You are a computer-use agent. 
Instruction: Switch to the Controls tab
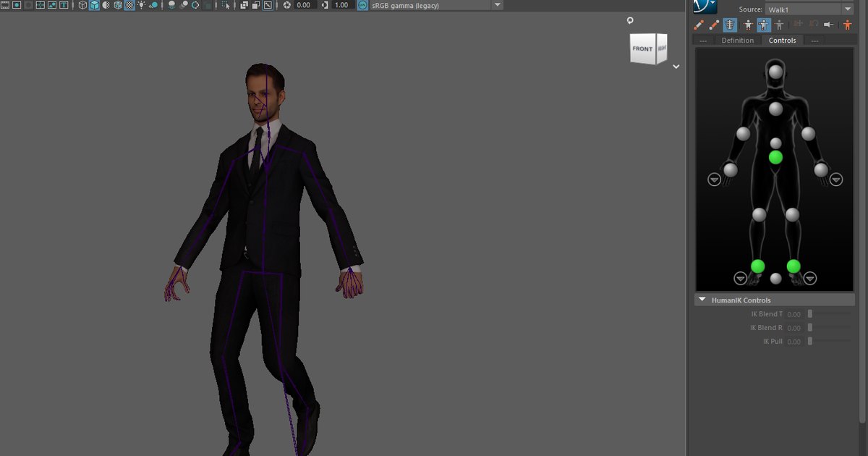pos(782,41)
